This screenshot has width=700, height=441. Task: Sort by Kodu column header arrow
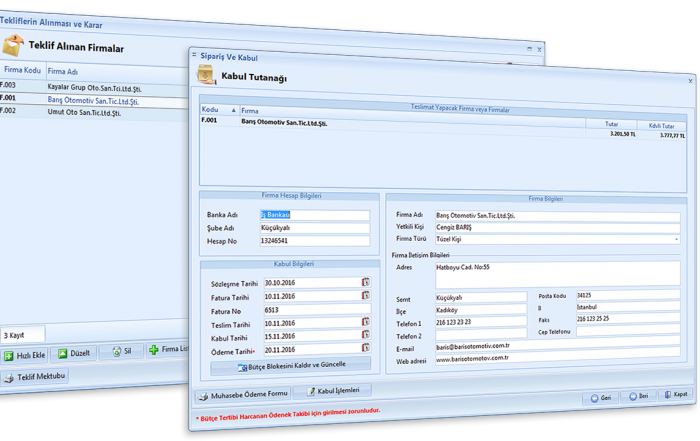pos(234,111)
